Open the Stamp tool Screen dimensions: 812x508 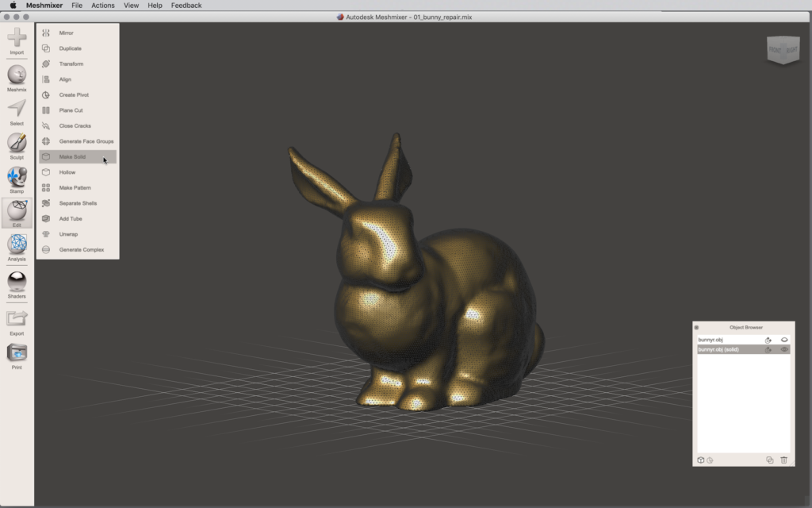tap(17, 178)
